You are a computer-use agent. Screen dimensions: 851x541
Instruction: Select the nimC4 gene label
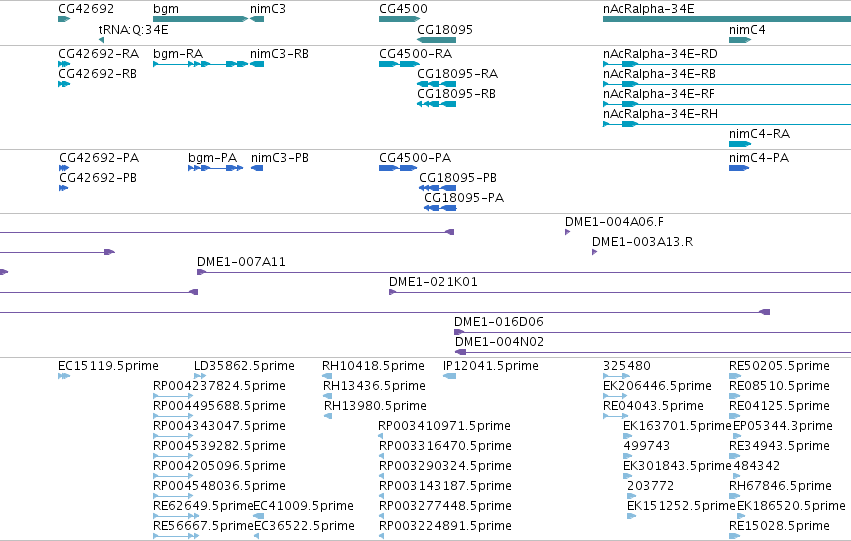[x=747, y=29]
